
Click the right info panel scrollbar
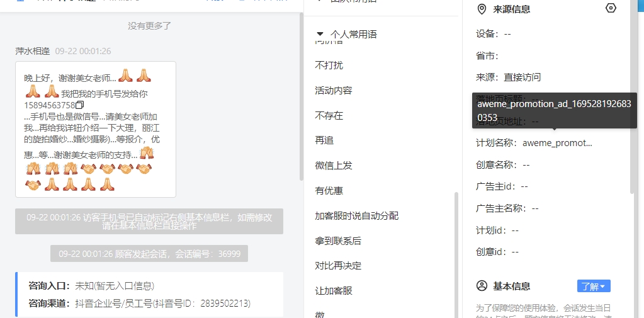tap(633, 96)
